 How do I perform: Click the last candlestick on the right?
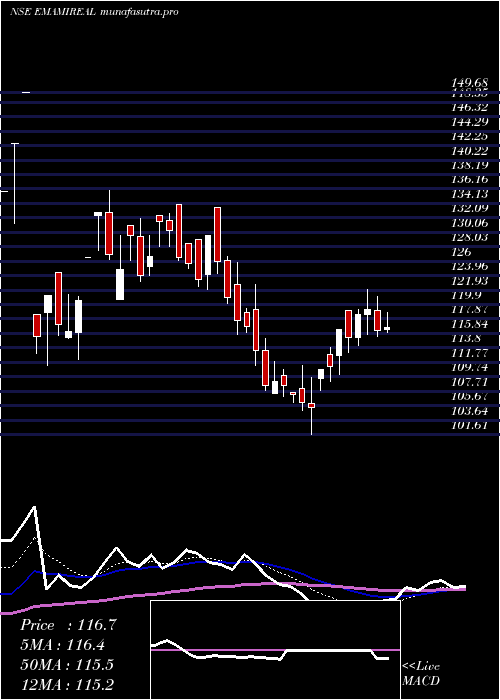(387, 323)
